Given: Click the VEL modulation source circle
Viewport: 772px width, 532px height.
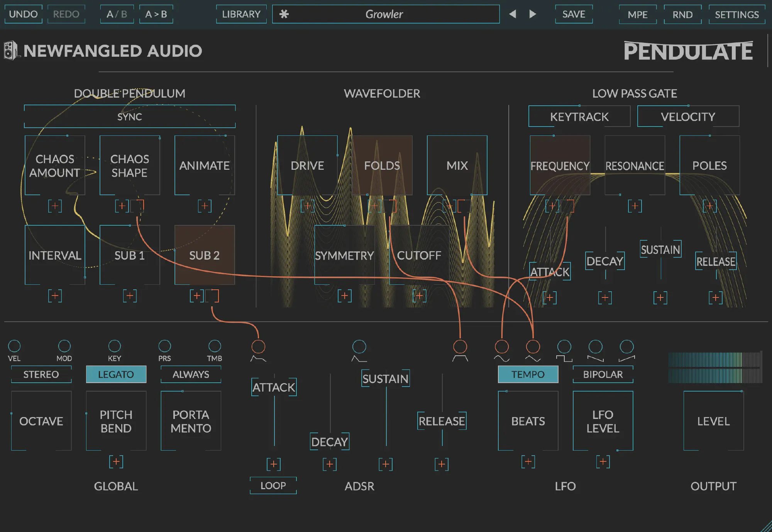Looking at the screenshot, I should click(x=14, y=346).
